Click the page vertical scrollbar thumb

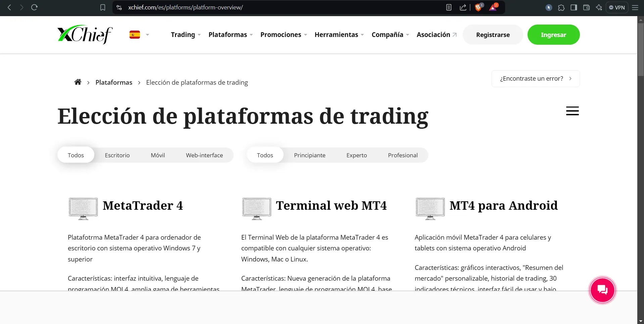(641, 50)
